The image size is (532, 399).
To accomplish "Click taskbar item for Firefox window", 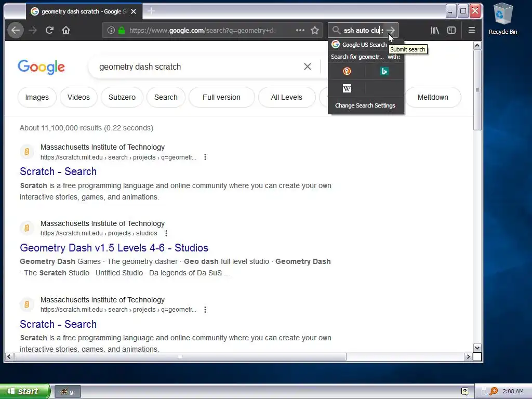I will 68,392.
